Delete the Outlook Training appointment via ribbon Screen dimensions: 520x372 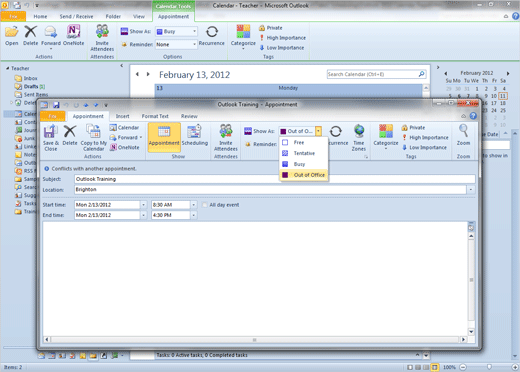pyautogui.click(x=70, y=135)
